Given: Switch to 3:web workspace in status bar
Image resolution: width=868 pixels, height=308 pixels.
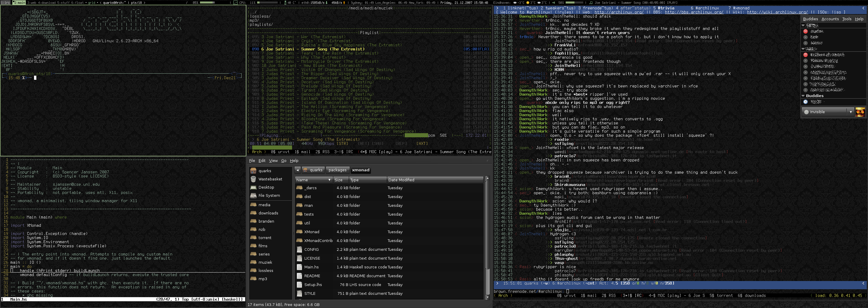Looking at the screenshot, I should tap(32, 2).
